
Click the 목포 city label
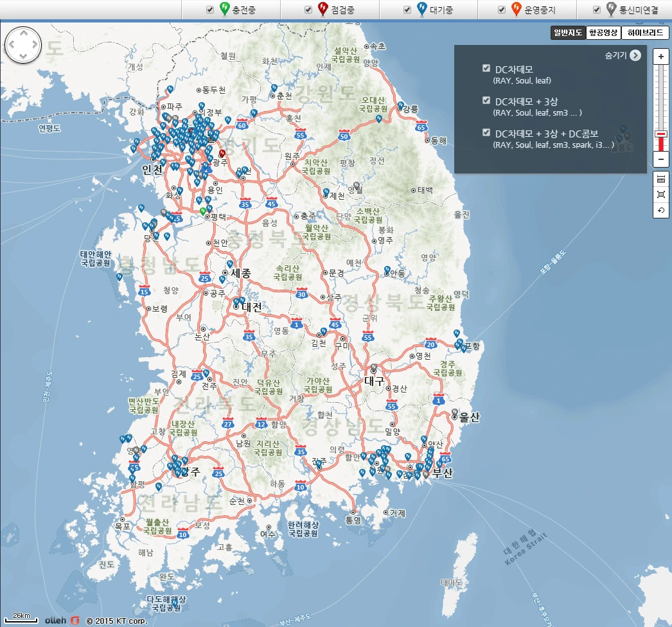pos(123,526)
